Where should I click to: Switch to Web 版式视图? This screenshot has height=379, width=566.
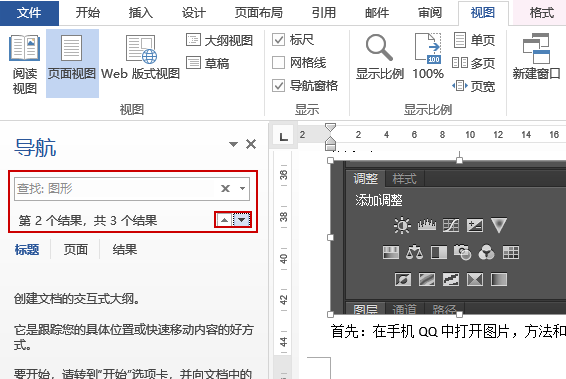coord(140,58)
